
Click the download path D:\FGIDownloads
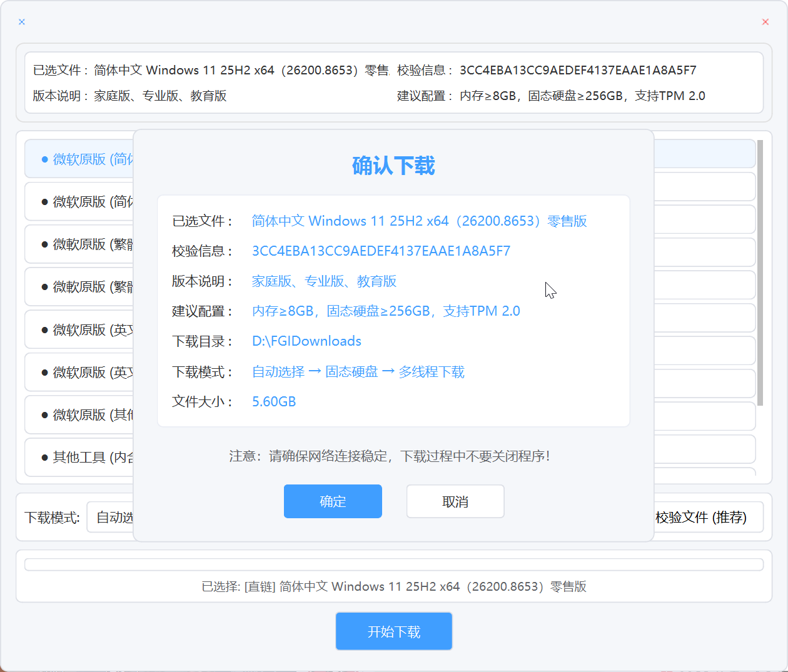(x=306, y=341)
